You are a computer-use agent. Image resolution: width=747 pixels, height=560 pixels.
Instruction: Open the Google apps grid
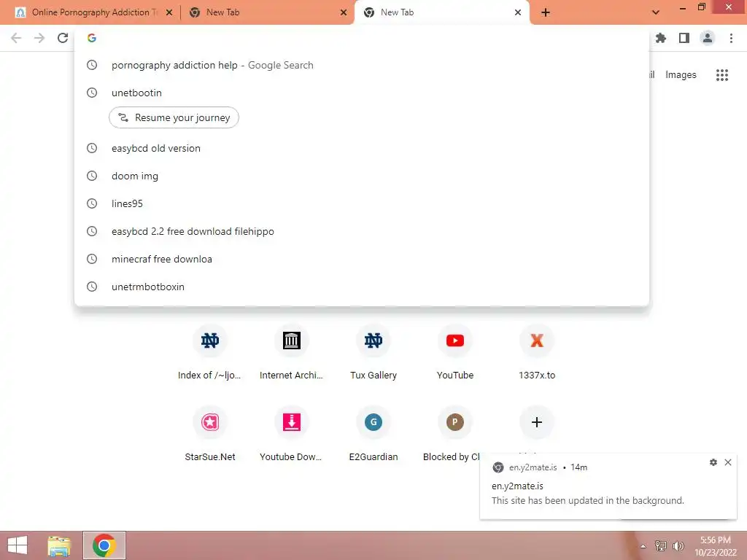(721, 75)
